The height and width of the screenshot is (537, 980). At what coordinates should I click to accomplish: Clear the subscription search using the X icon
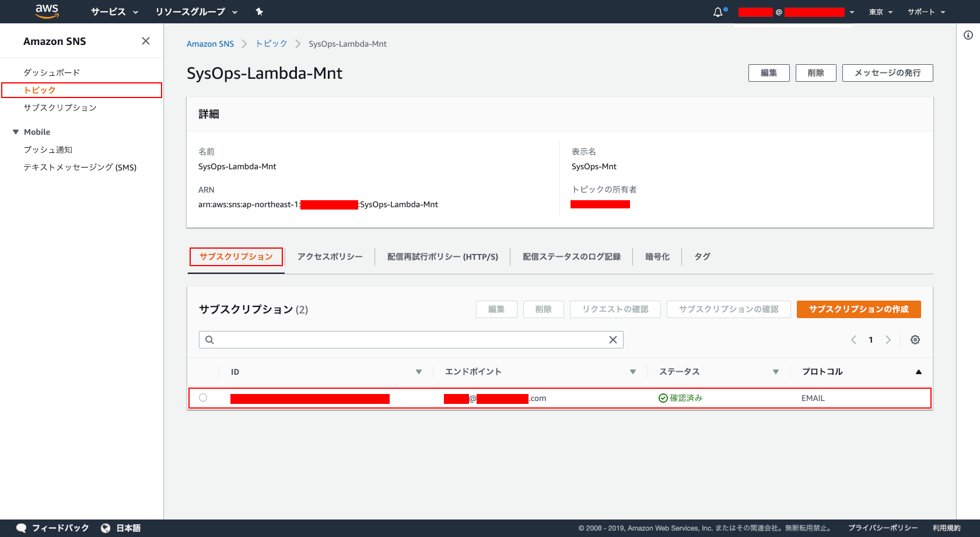612,339
